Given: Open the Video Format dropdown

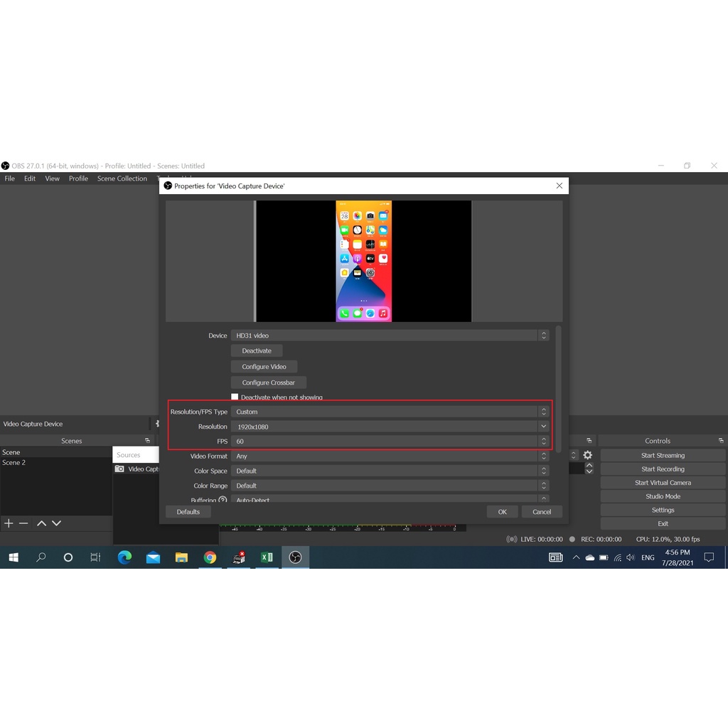Looking at the screenshot, I should coord(390,456).
